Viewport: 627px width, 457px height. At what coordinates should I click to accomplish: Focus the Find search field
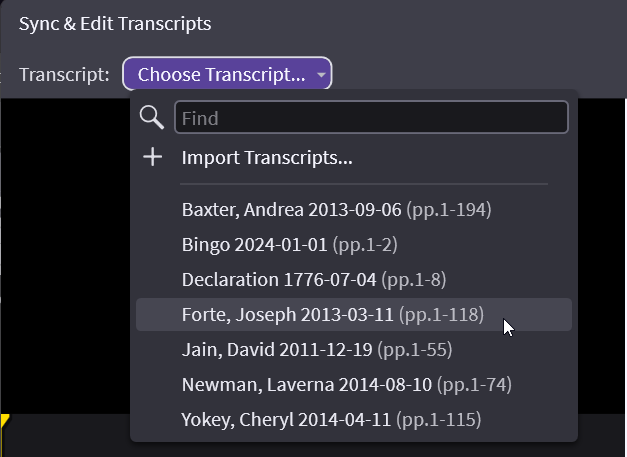(371, 118)
